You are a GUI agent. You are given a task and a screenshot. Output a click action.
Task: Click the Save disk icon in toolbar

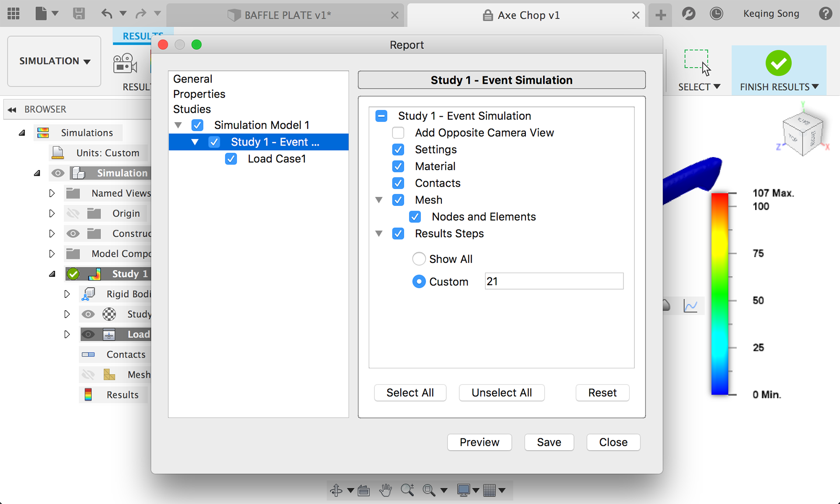point(79,14)
